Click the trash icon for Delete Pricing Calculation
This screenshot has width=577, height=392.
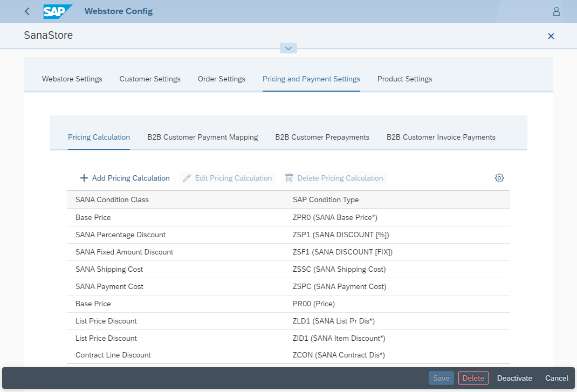pyautogui.click(x=289, y=178)
